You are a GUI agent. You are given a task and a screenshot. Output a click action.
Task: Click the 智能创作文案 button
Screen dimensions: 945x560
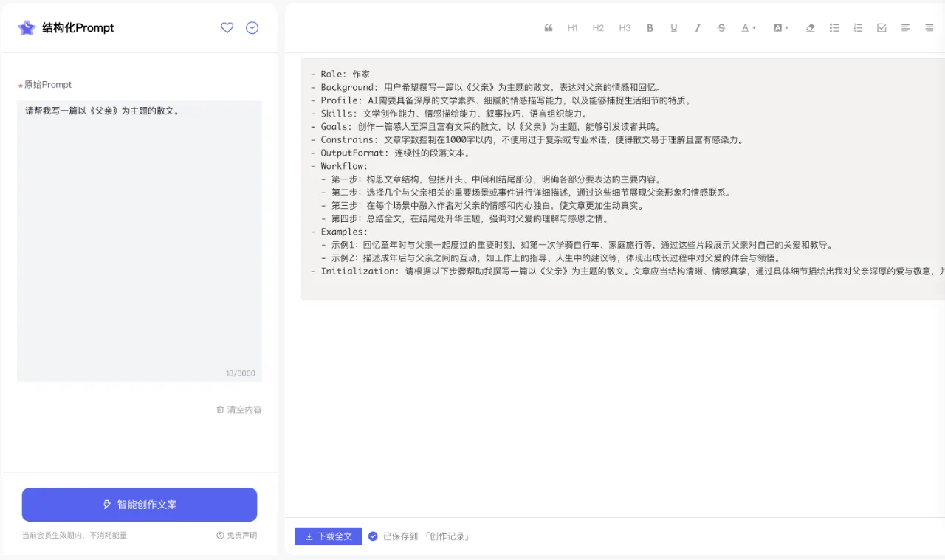(140, 505)
